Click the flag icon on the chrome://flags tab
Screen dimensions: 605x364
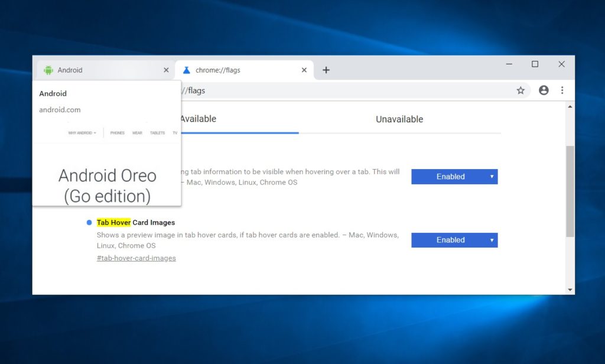pyautogui.click(x=186, y=70)
